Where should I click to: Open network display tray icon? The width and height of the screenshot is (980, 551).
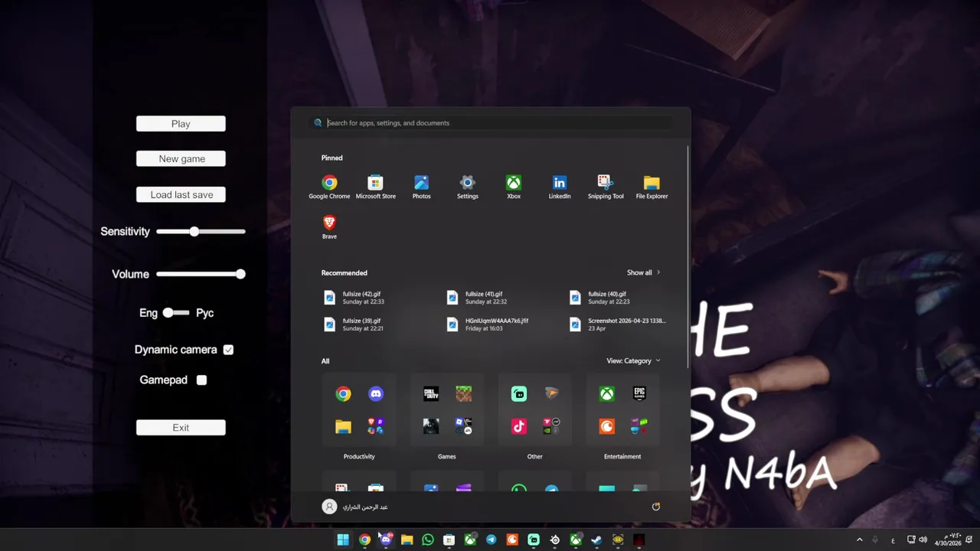click(911, 540)
